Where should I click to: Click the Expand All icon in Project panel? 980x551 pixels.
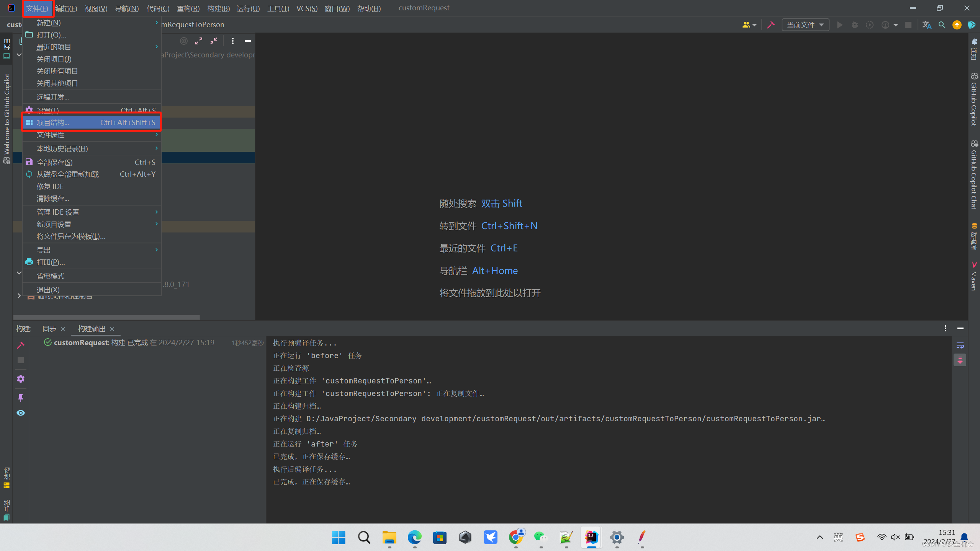coord(199,41)
